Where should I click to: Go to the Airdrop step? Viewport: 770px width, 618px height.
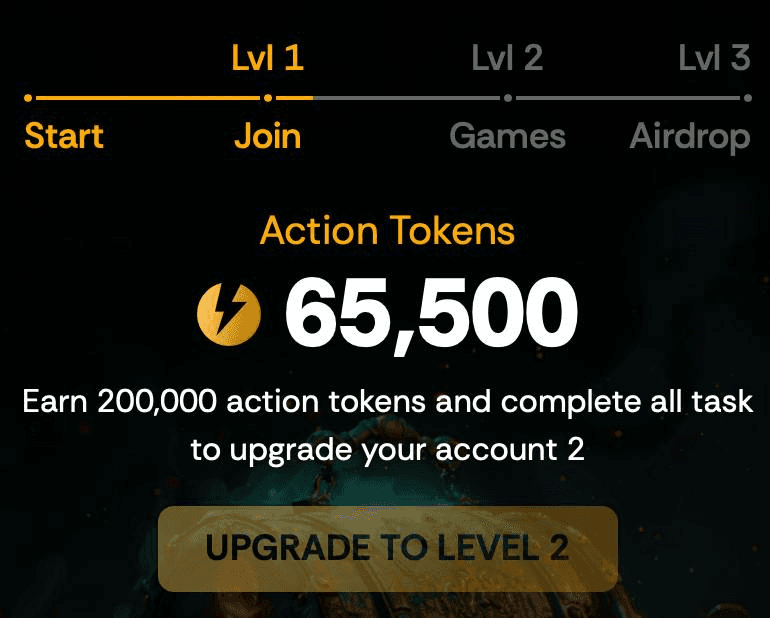(690, 137)
